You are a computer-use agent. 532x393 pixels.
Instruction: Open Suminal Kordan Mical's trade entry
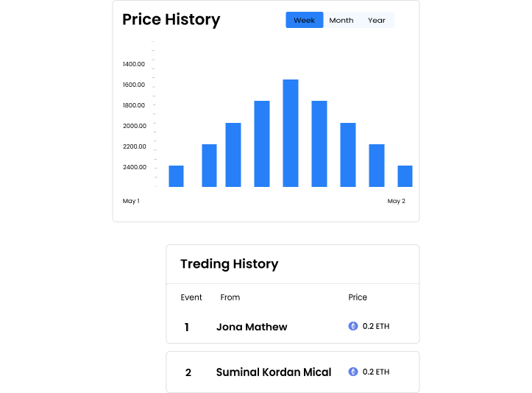(x=274, y=372)
